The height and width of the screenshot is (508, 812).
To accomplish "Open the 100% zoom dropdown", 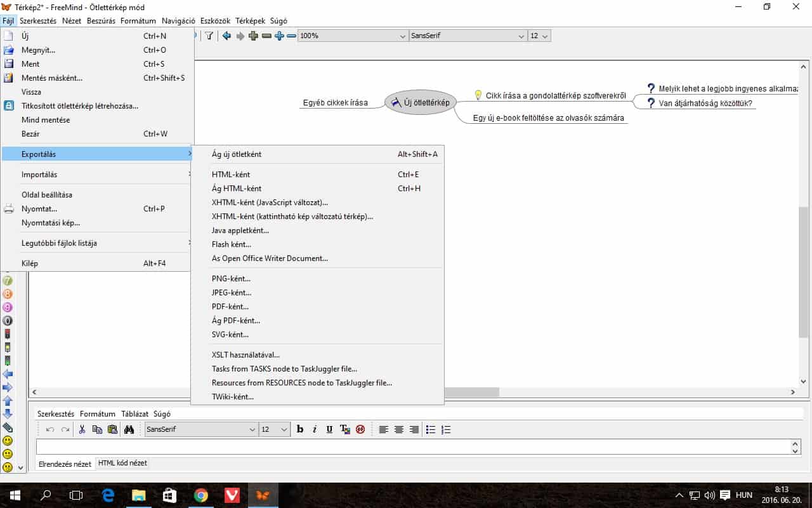I will pos(353,36).
